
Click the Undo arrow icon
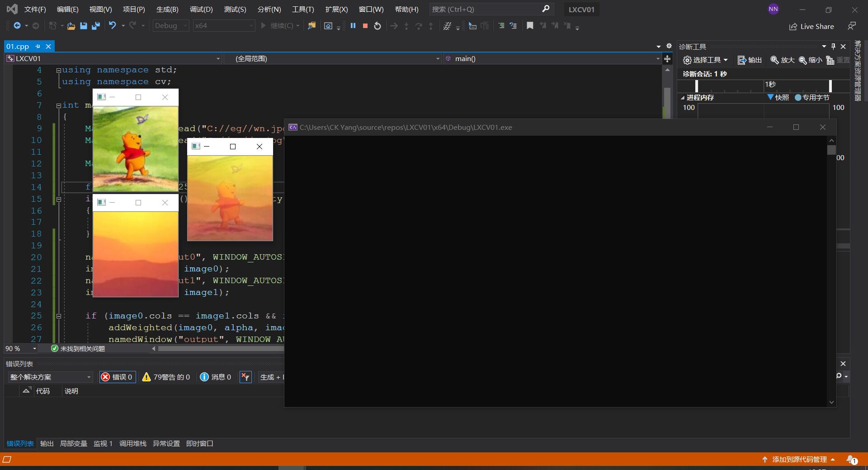pyautogui.click(x=113, y=26)
